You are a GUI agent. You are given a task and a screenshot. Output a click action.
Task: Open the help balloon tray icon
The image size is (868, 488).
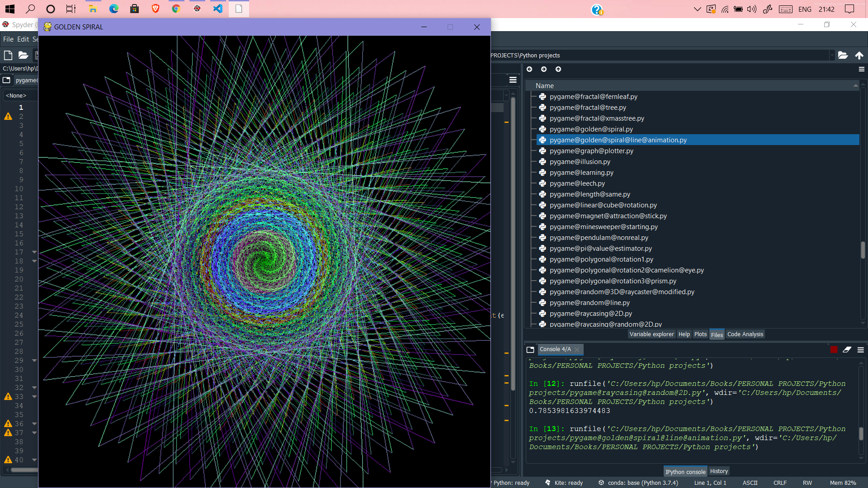pos(597,9)
